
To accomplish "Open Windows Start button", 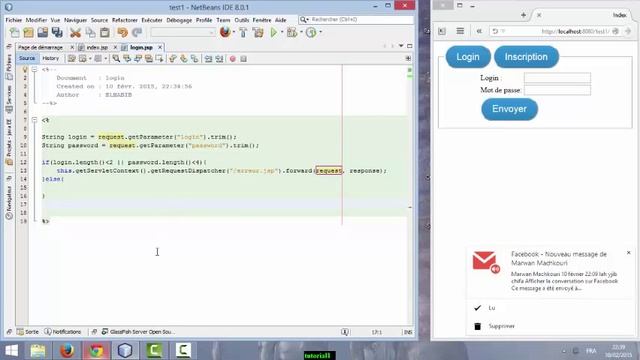I will [11, 351].
